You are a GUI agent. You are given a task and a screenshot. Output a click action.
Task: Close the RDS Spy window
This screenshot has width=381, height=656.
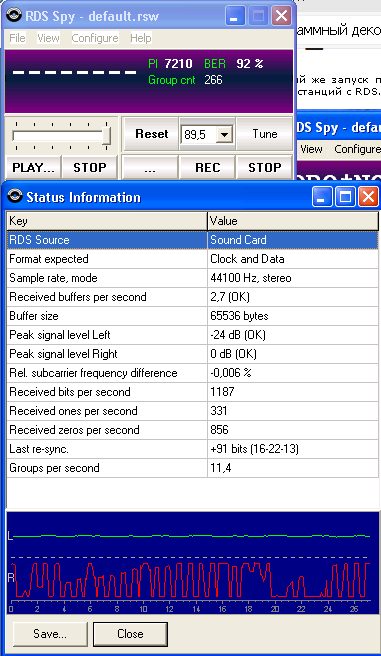281,16
